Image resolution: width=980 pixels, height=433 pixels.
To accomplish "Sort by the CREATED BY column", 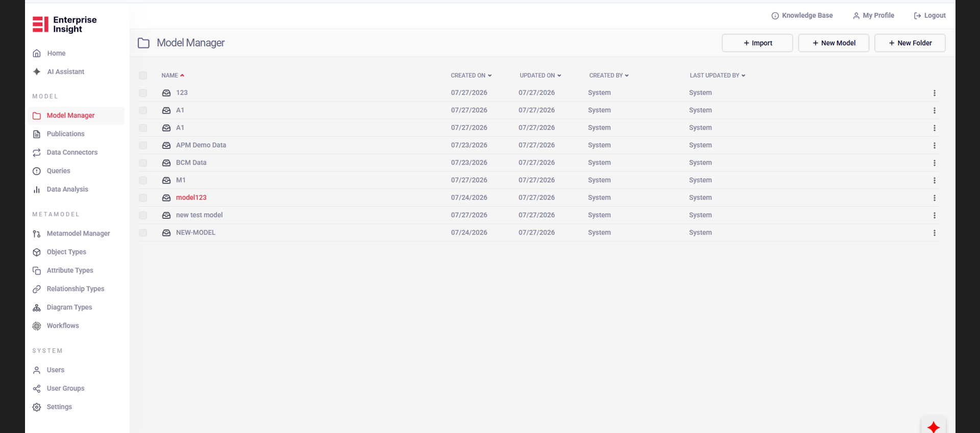I will (x=609, y=75).
